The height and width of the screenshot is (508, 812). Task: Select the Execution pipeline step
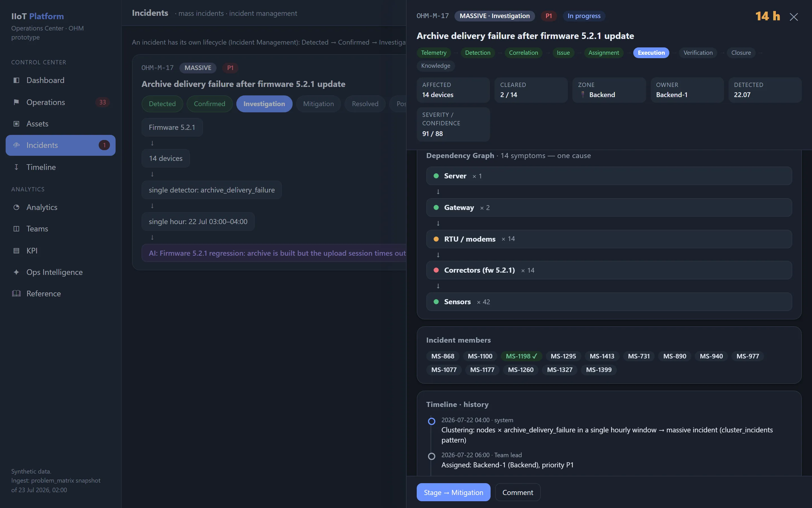pos(651,53)
